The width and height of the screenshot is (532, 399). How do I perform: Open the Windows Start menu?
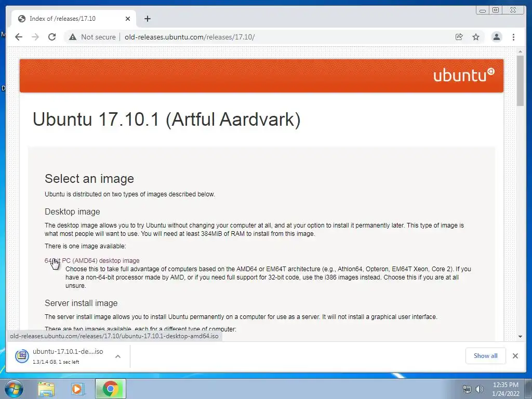pyautogui.click(x=14, y=389)
